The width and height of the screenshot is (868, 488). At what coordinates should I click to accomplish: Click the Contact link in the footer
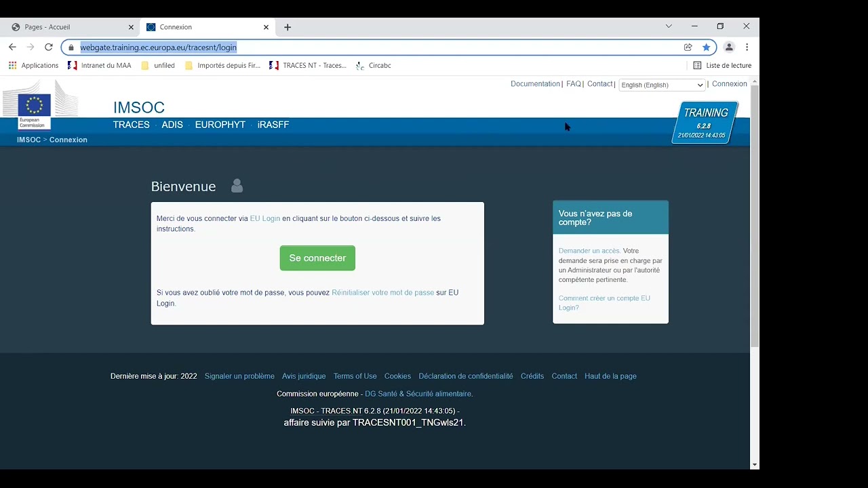pyautogui.click(x=564, y=376)
